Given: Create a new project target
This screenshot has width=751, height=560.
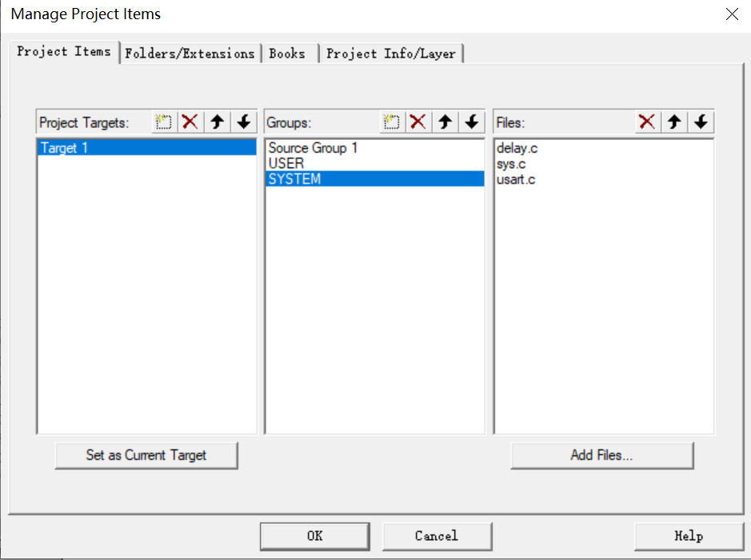Looking at the screenshot, I should click(164, 122).
